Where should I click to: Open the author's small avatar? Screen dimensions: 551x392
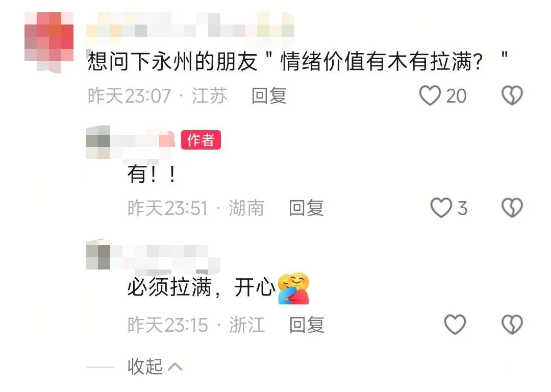coord(98,142)
